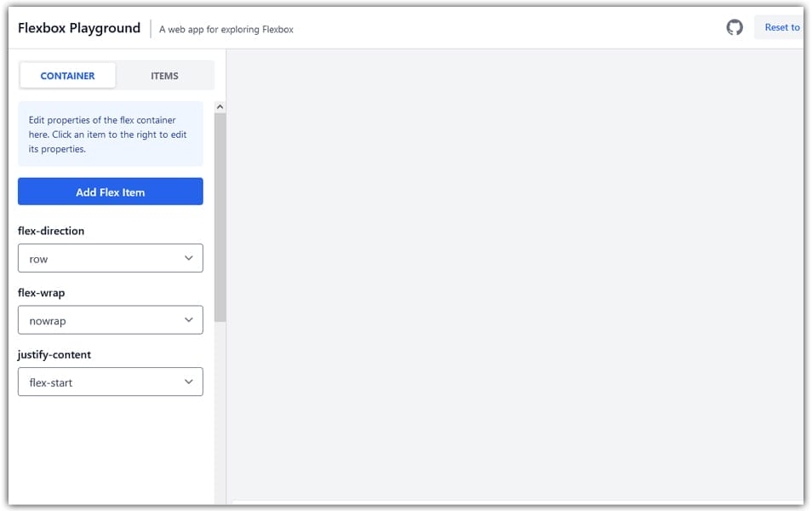Click the empty flex preview canvas
Screen dimensions: 812x511
pos(514,273)
